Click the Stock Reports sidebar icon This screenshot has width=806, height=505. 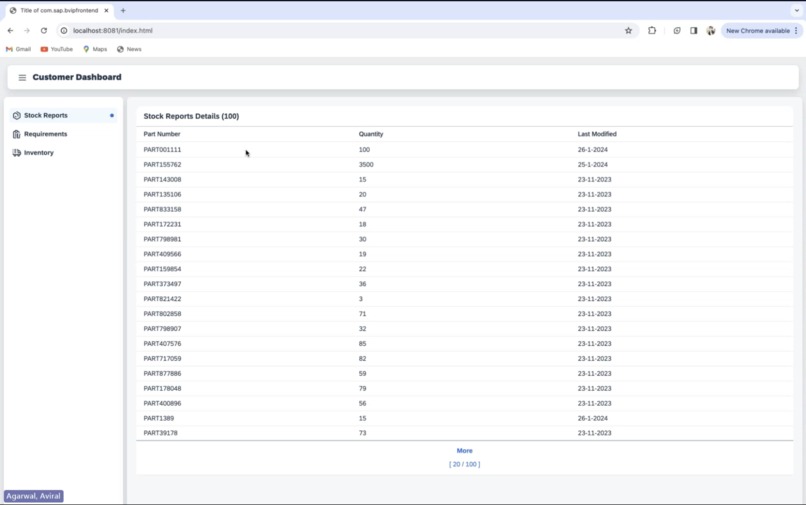(x=16, y=116)
